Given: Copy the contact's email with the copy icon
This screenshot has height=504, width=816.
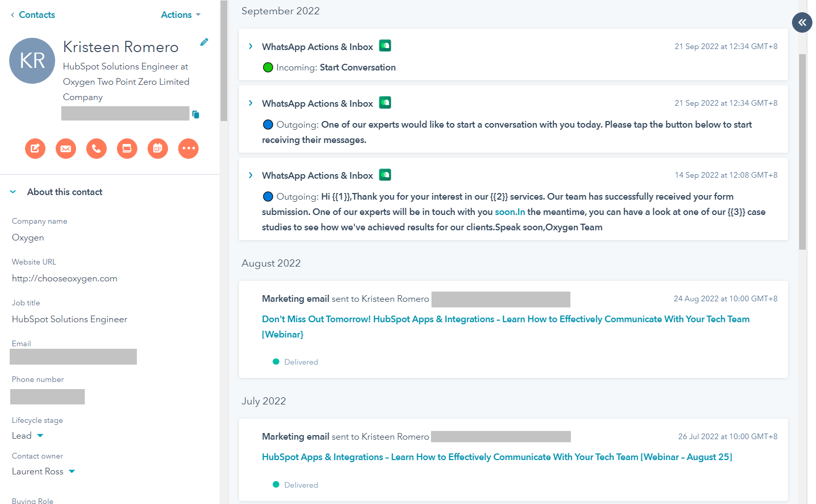Looking at the screenshot, I should (196, 114).
